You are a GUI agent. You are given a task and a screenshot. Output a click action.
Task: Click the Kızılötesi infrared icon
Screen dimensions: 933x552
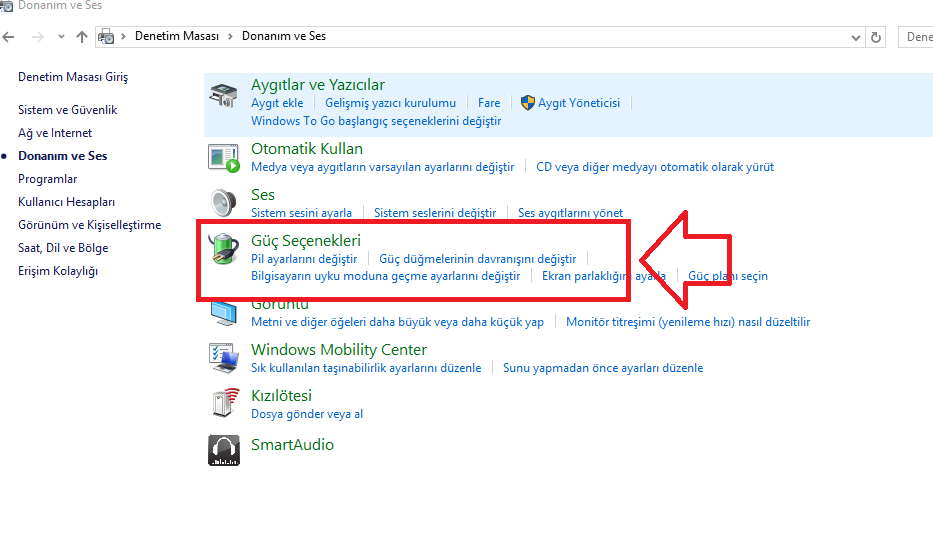(x=225, y=403)
